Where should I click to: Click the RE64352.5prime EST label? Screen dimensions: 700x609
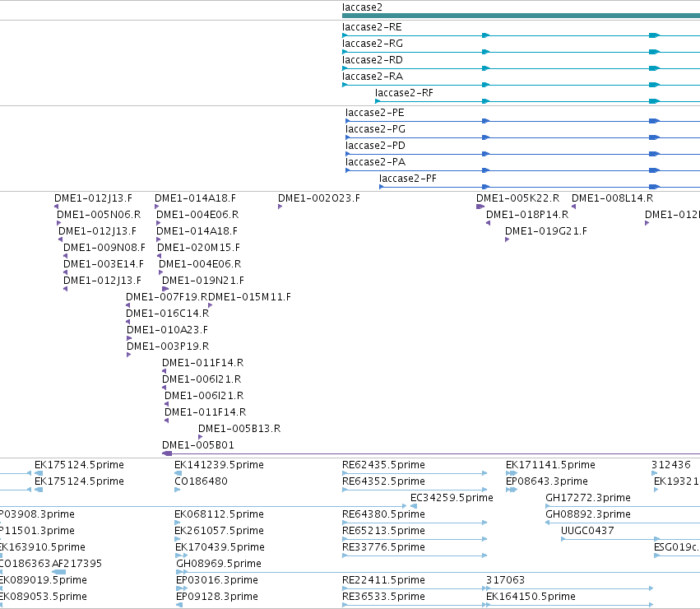(383, 481)
